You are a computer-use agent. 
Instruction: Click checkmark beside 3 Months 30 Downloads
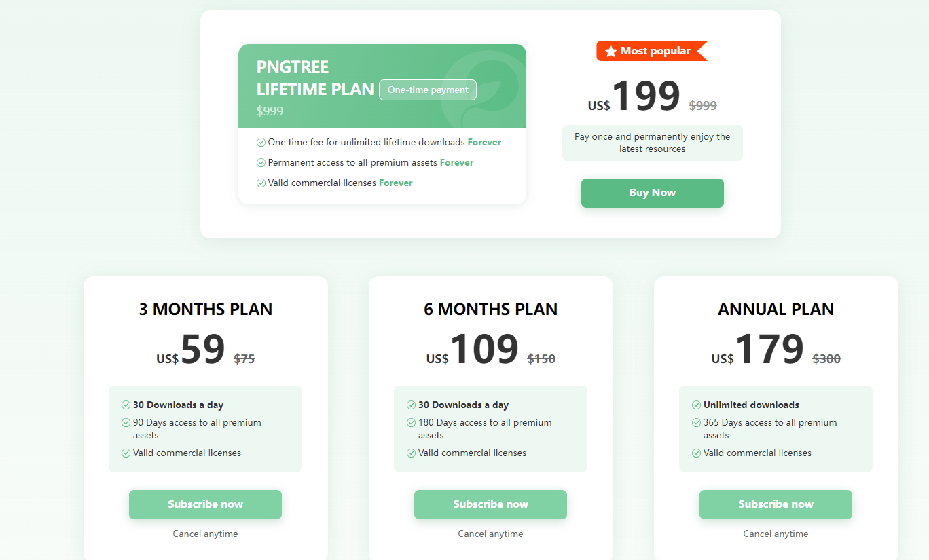(x=126, y=405)
